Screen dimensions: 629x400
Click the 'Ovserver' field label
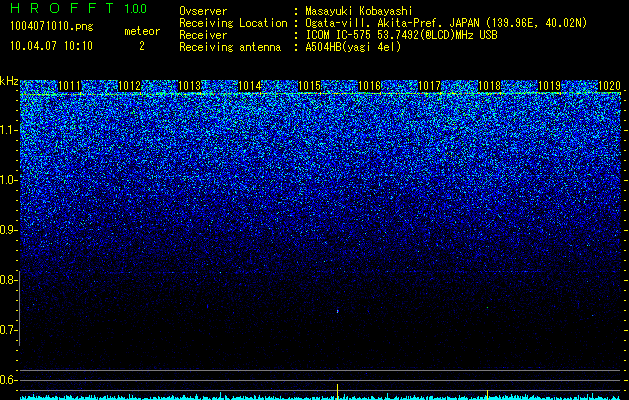(203, 11)
